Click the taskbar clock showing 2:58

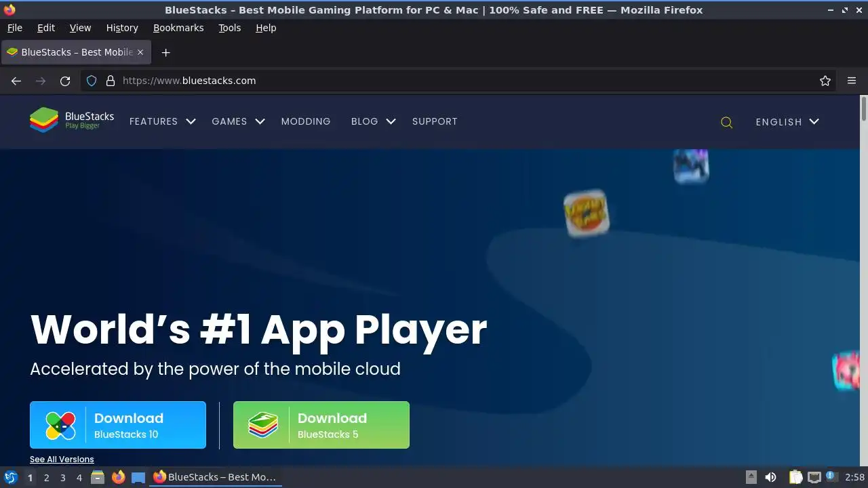pos(854,477)
